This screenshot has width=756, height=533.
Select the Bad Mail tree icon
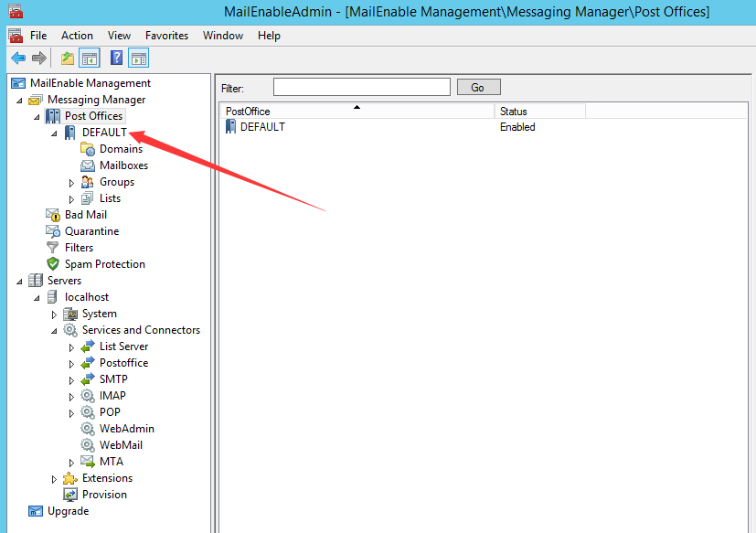click(53, 215)
